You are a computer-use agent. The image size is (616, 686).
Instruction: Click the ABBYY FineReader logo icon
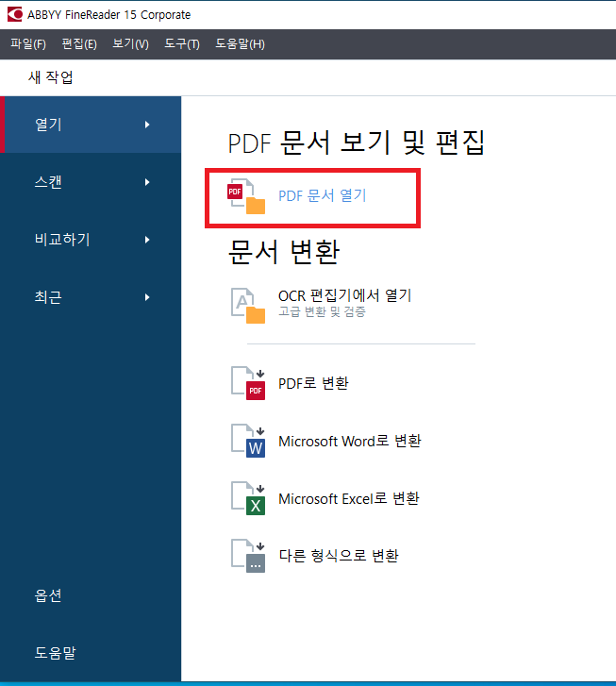[x=15, y=14]
